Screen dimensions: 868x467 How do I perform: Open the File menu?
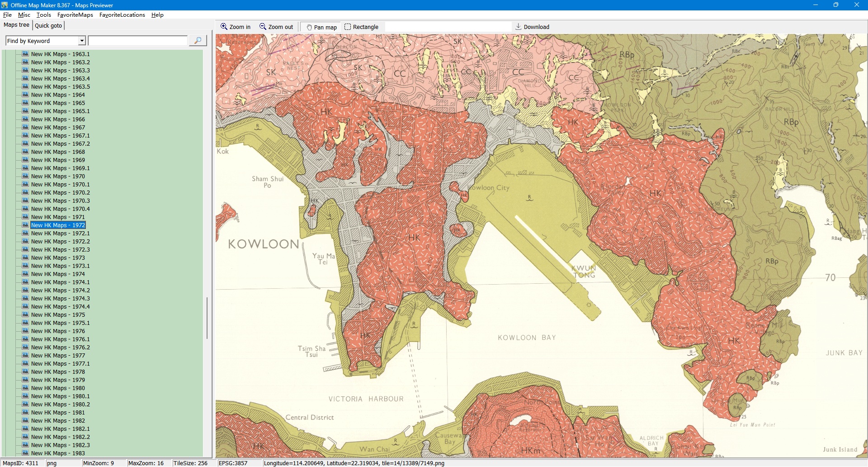coord(7,15)
